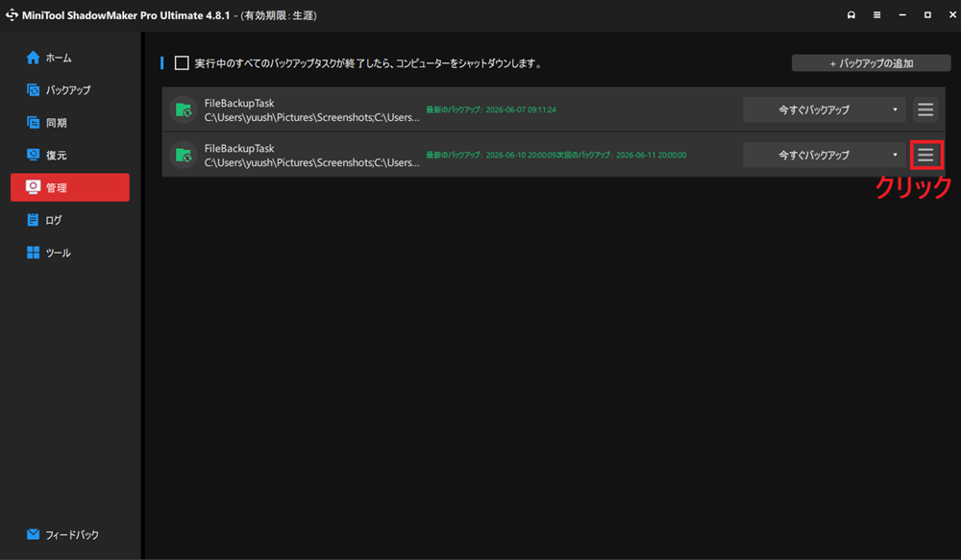Minimize the ShadowMaker window

[x=902, y=14]
